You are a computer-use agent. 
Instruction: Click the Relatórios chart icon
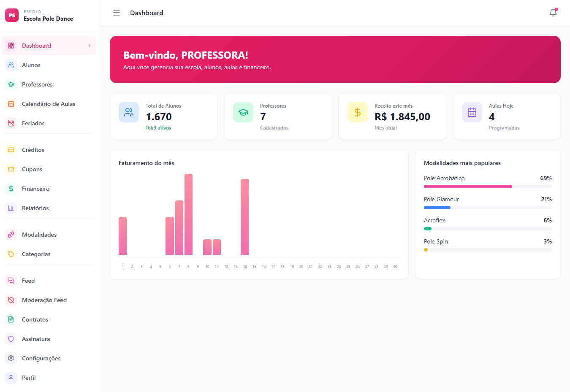(11, 208)
